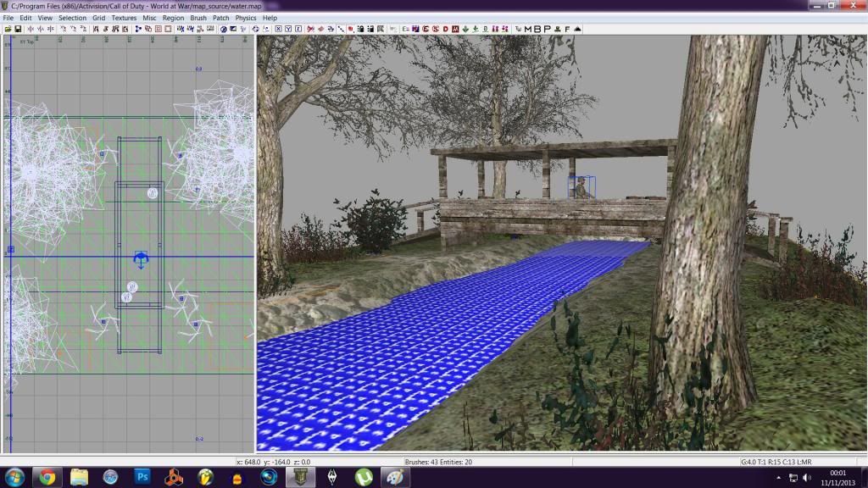The image size is (868, 488).
Task: Launch Google Chrome from the taskbar
Action: click(x=47, y=477)
